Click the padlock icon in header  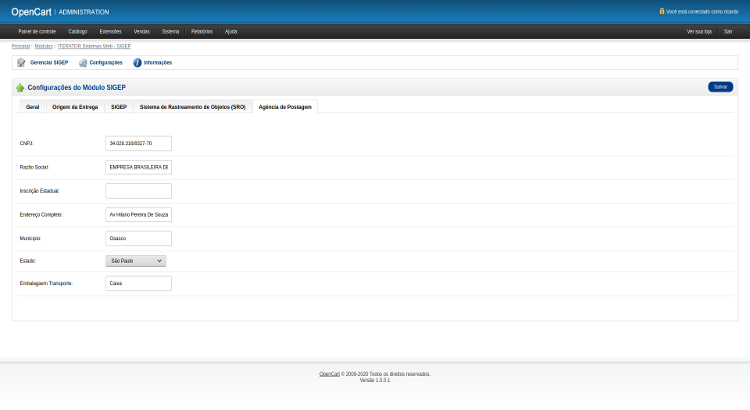point(662,11)
